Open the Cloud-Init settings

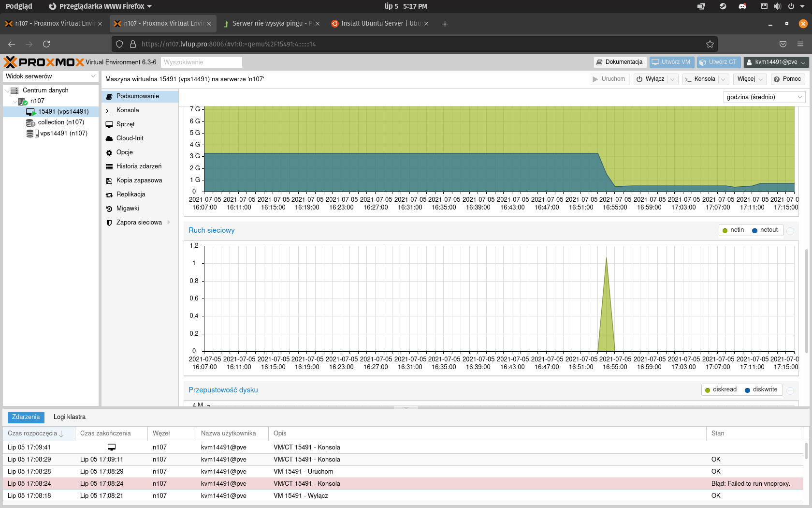pyautogui.click(x=130, y=138)
